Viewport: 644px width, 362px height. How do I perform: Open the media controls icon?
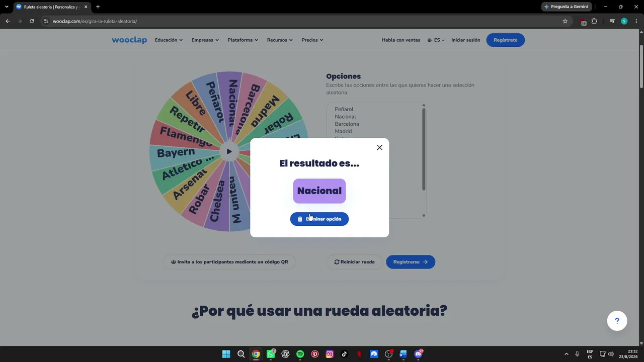pyautogui.click(x=612, y=21)
